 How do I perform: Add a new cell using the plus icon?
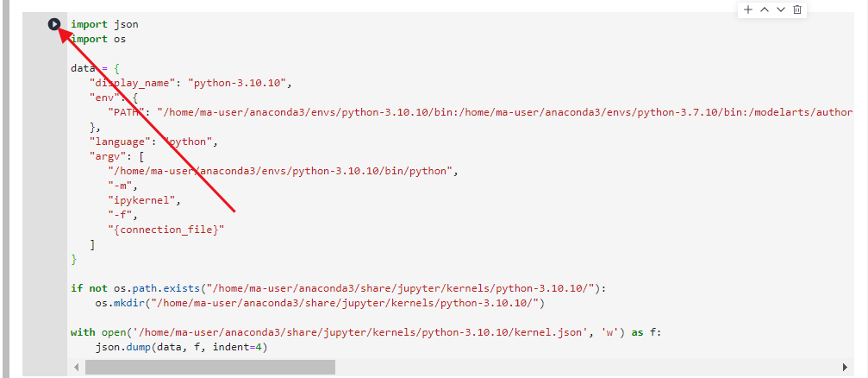(x=747, y=9)
